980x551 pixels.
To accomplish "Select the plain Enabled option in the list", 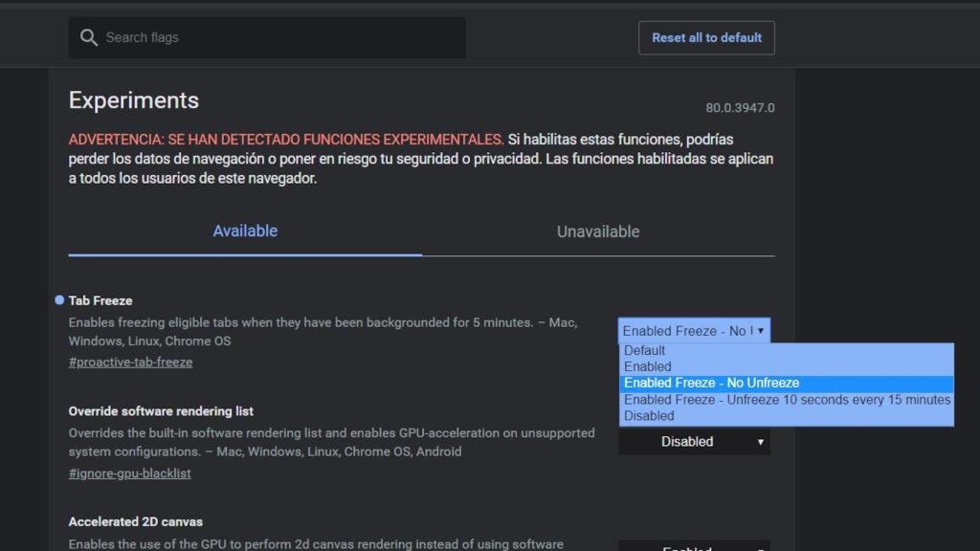I will 648,366.
